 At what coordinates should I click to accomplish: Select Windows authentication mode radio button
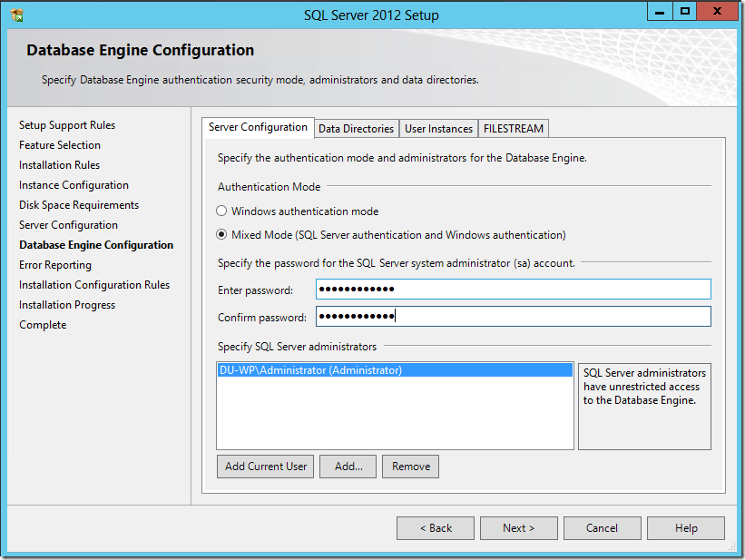click(x=221, y=211)
